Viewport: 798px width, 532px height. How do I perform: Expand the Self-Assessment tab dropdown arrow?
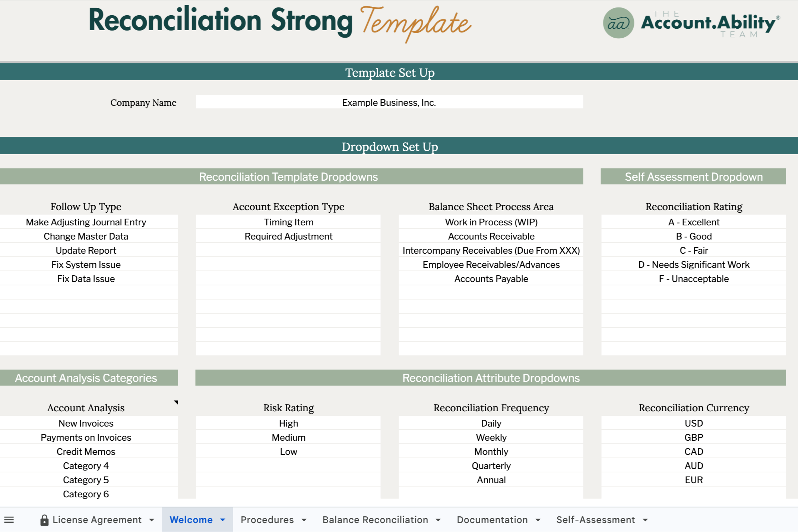coord(645,520)
